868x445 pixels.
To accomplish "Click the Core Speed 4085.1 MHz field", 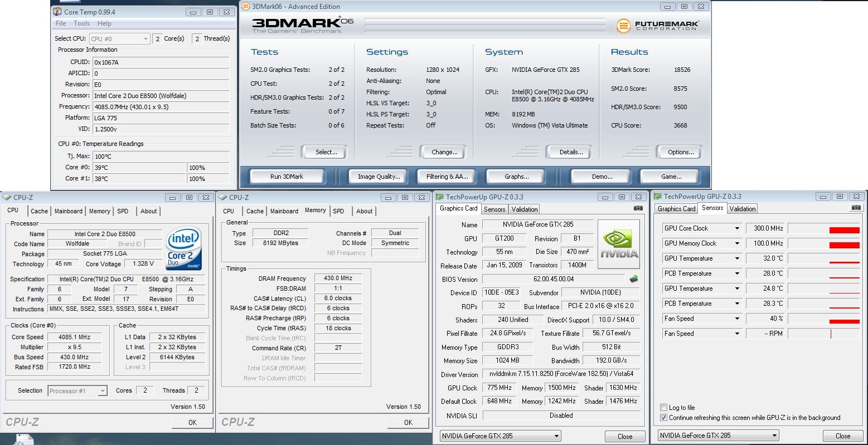I will pyautogui.click(x=74, y=337).
